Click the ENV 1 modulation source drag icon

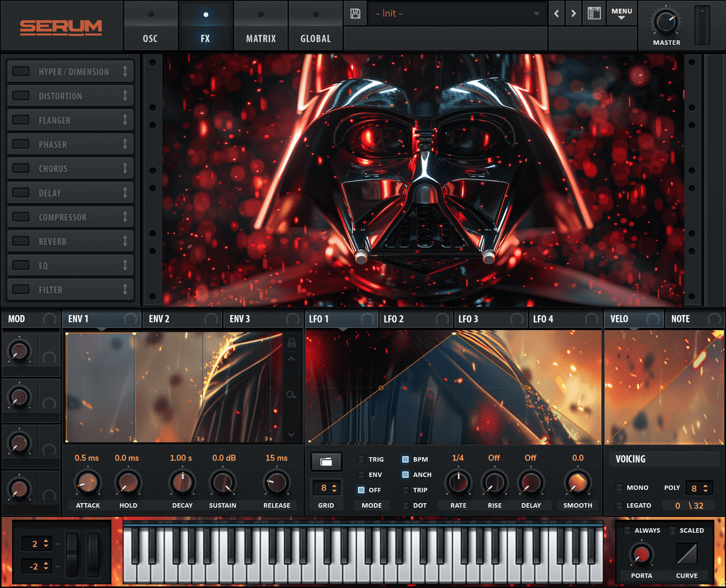(x=131, y=319)
